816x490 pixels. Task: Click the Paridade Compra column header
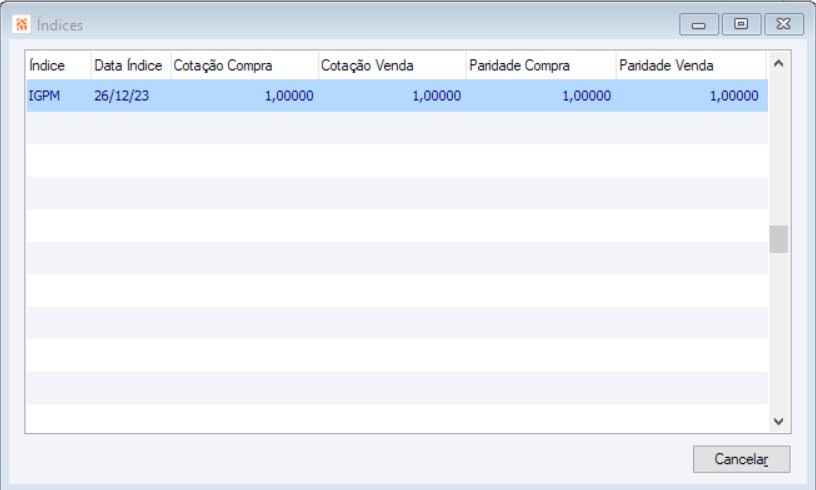click(x=541, y=66)
